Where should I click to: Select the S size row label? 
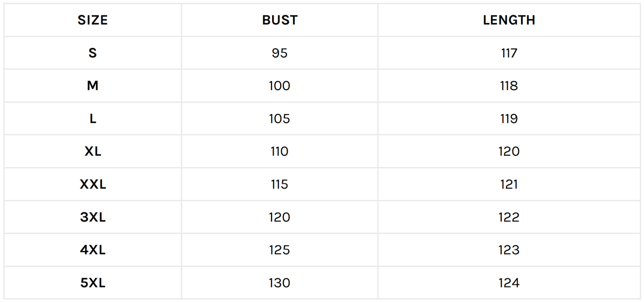coord(93,53)
